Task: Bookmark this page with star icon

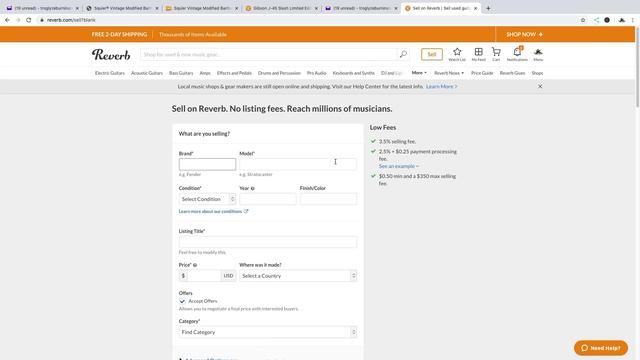Action: [x=583, y=20]
